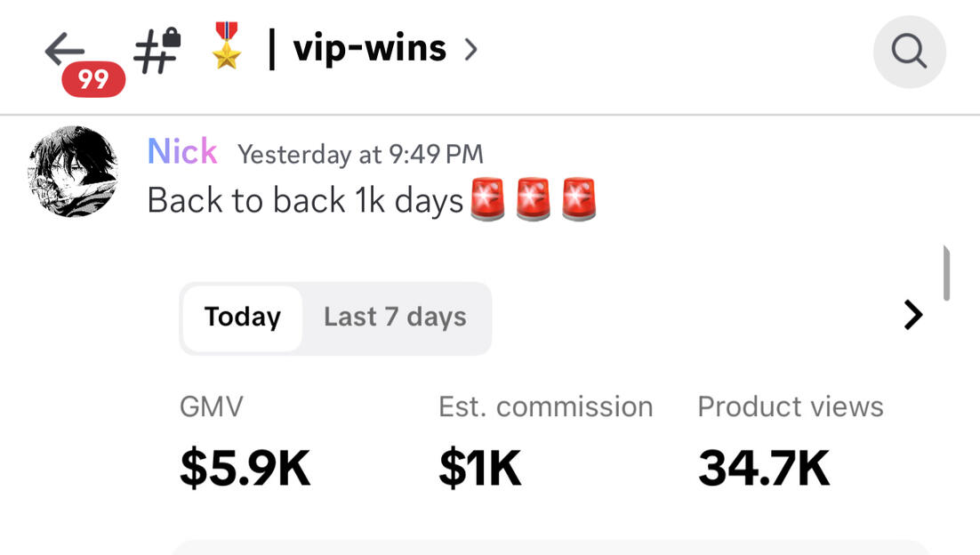Click the Product views 34.7K stat
The height and width of the screenshot is (555, 980).
[763, 464]
